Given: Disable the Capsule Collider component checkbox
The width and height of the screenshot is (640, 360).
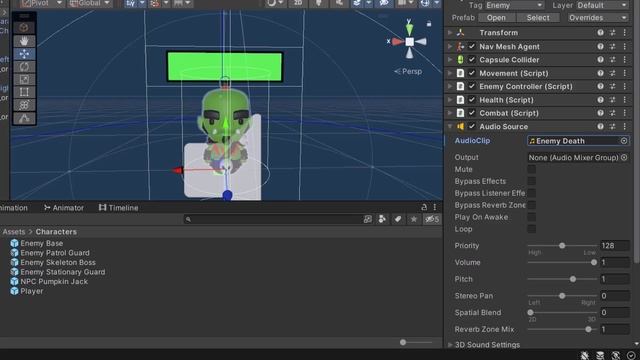Looking at the screenshot, I should [x=472, y=60].
